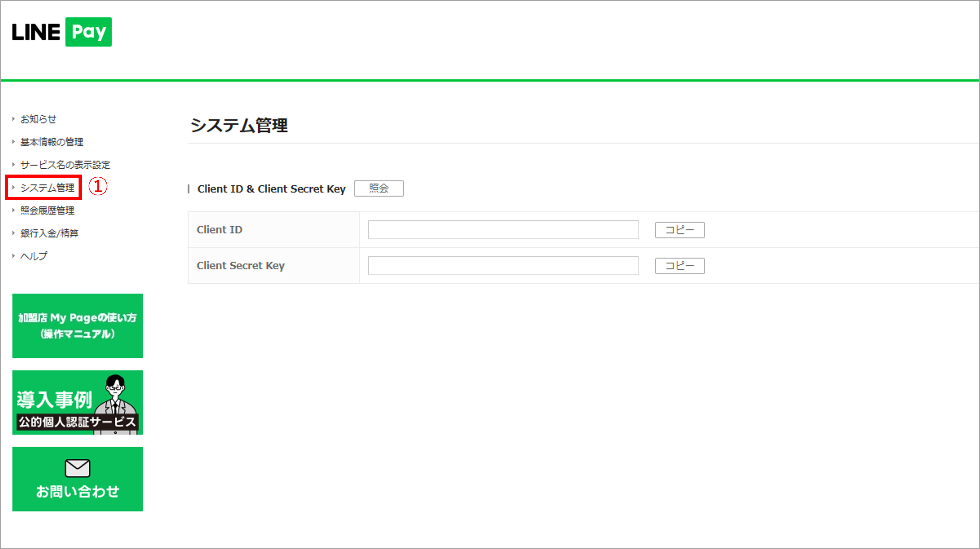Expand the arrow beside 基本情報の管理
This screenshot has width=980, height=549.
[x=13, y=142]
